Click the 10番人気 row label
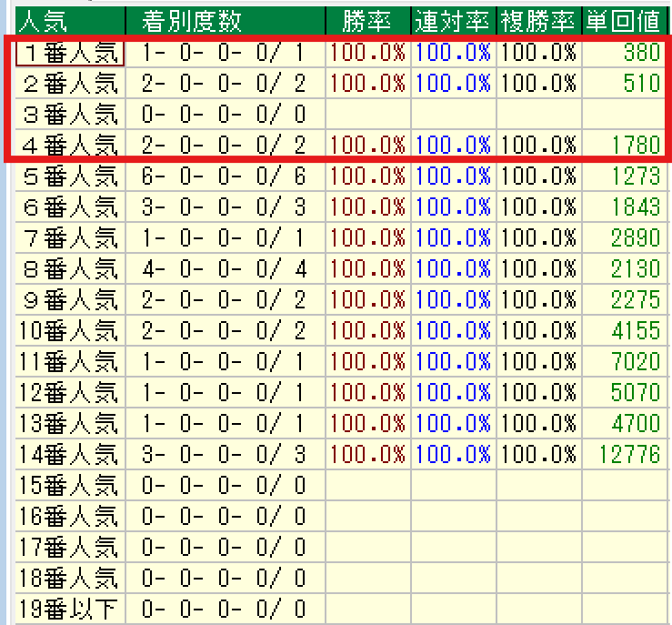The height and width of the screenshot is (625, 672). pyautogui.click(x=69, y=330)
